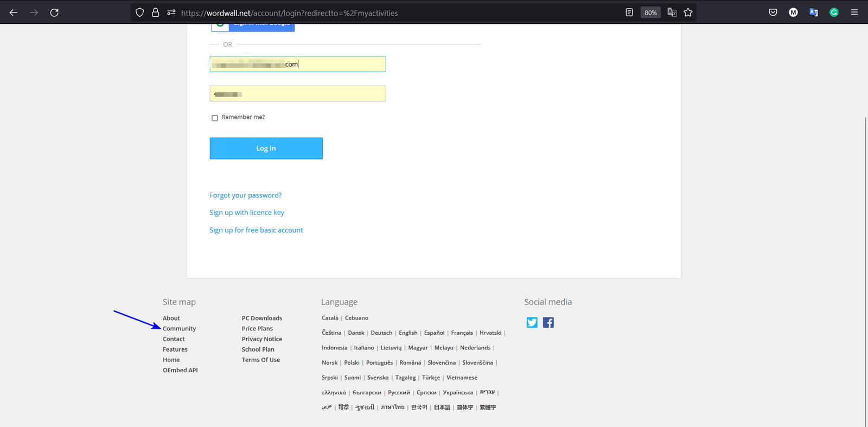
Task: Click Sign up for free basic account
Action: coord(256,230)
